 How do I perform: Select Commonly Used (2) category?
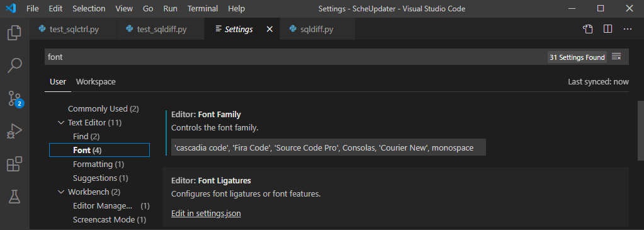(x=103, y=108)
